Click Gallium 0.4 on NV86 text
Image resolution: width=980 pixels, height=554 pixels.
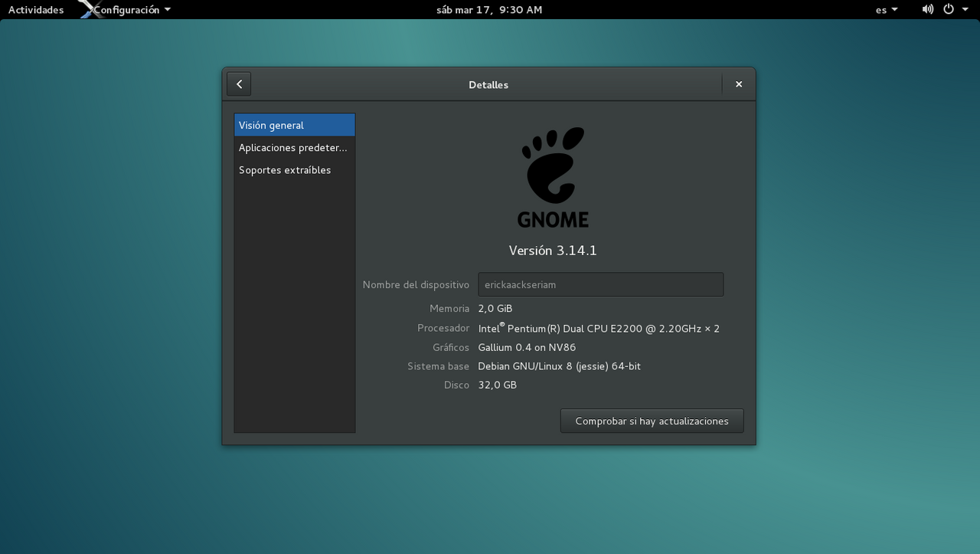[x=528, y=347]
